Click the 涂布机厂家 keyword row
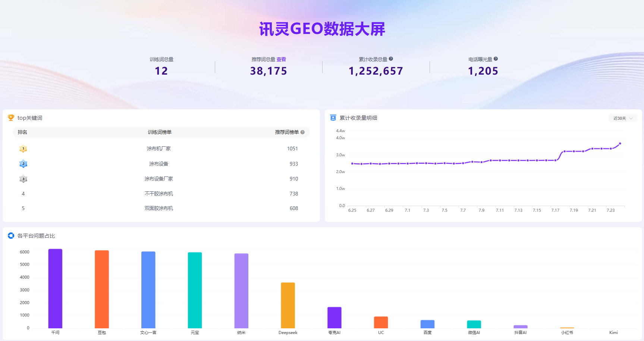Screen dimensions: 644x341 161,148
